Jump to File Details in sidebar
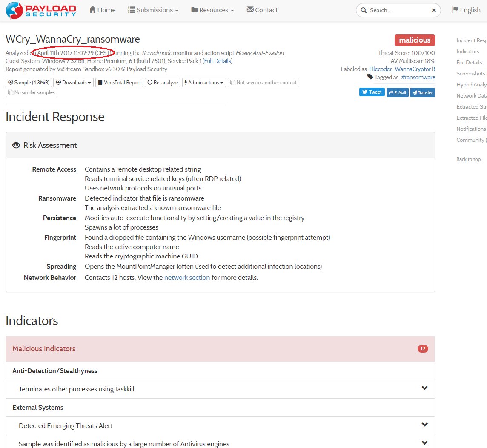Image resolution: width=487 pixels, height=448 pixels. [x=469, y=63]
